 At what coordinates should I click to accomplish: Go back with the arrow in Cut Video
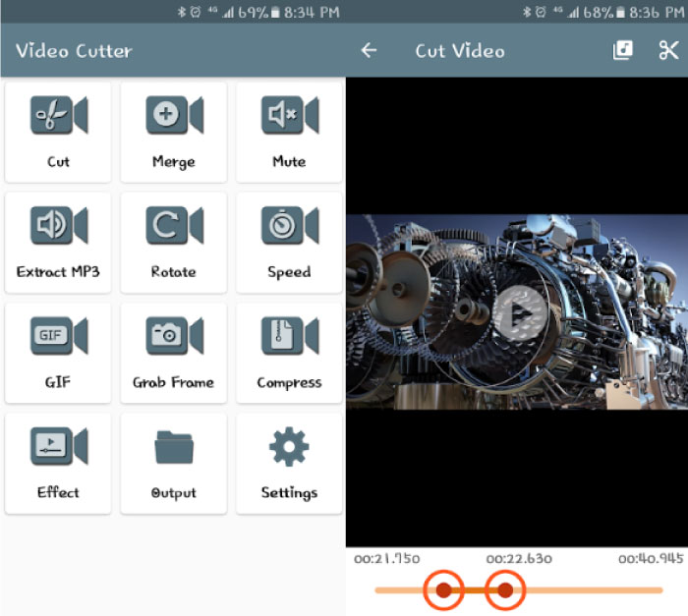tap(369, 50)
